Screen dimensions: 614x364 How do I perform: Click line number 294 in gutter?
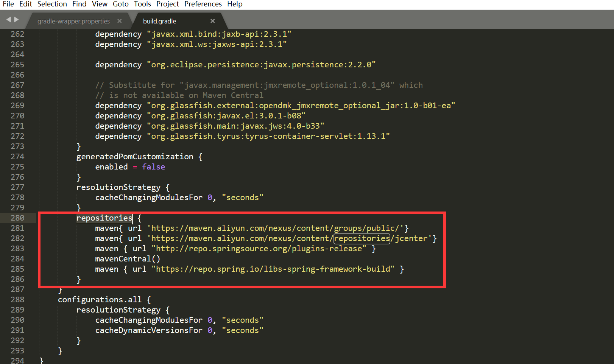pos(17,360)
